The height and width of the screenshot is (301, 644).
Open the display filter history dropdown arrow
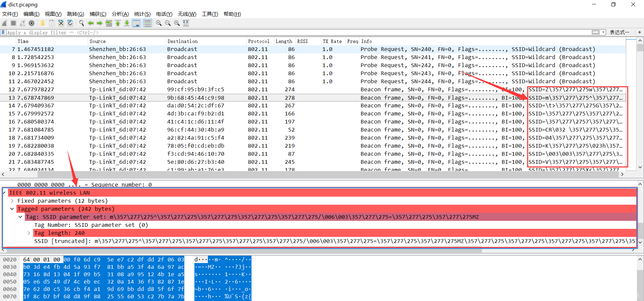[x=603, y=33]
